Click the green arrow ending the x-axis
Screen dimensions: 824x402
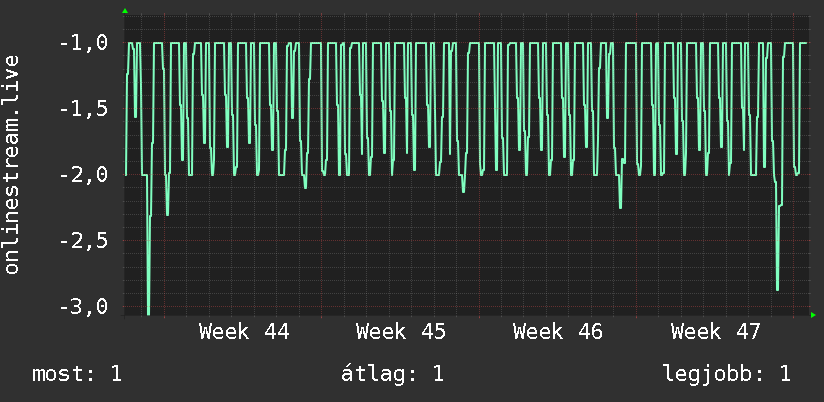813,315
